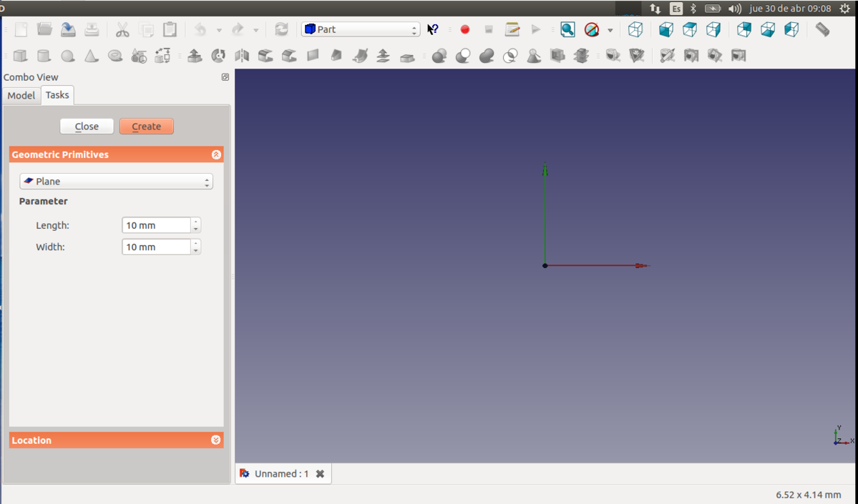Set view to Front using first shaded cube
This screenshot has width=858, height=504.
666,29
